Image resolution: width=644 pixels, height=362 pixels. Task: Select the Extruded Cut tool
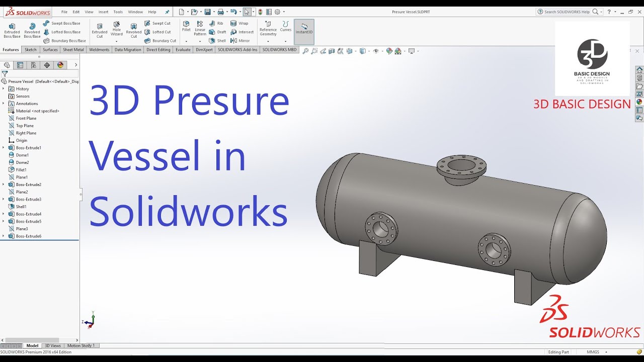point(100,31)
